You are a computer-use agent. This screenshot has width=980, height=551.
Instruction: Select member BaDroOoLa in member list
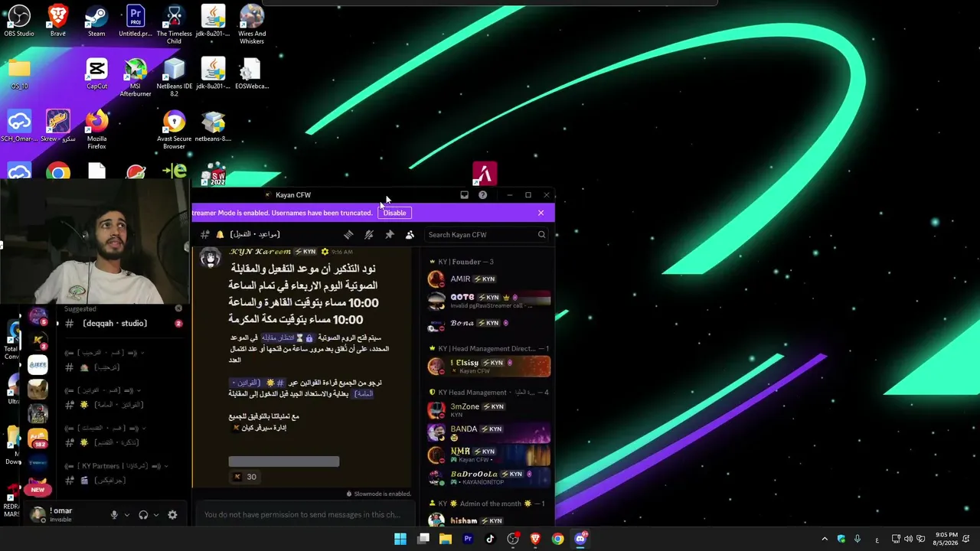488,478
